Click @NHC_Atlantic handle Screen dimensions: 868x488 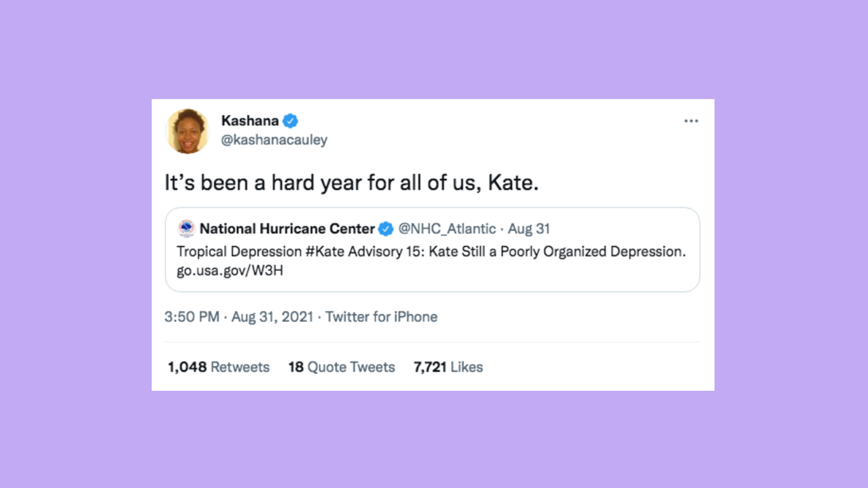[446, 228]
